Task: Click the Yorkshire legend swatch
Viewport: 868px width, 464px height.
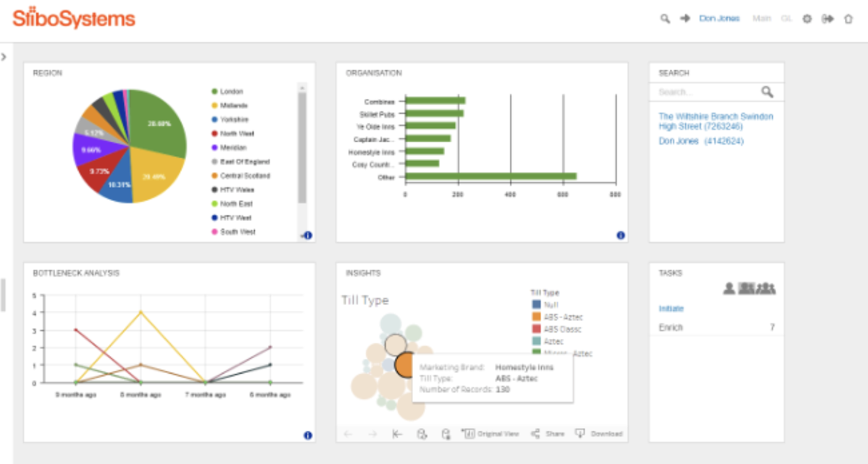Action: click(x=215, y=119)
